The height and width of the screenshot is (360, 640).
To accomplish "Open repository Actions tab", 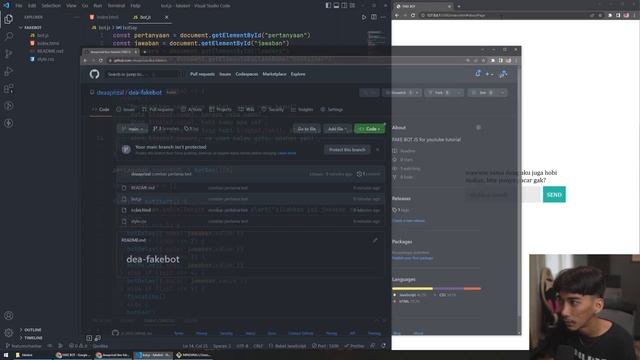I will pos(191,109).
